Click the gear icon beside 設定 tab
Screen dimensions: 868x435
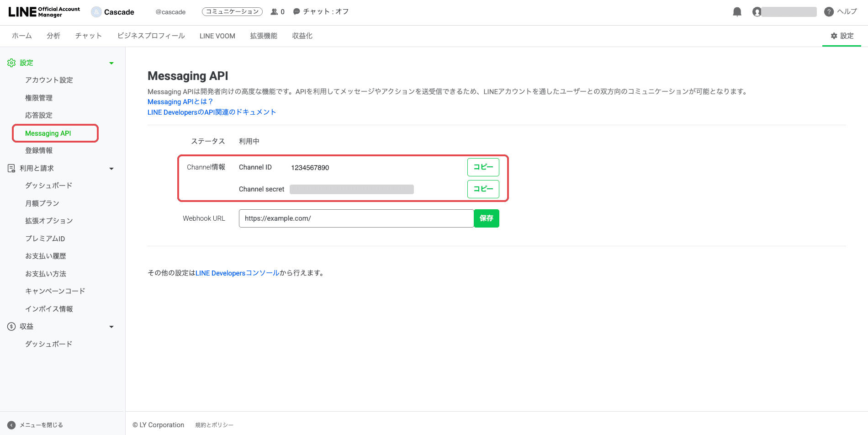tap(834, 36)
